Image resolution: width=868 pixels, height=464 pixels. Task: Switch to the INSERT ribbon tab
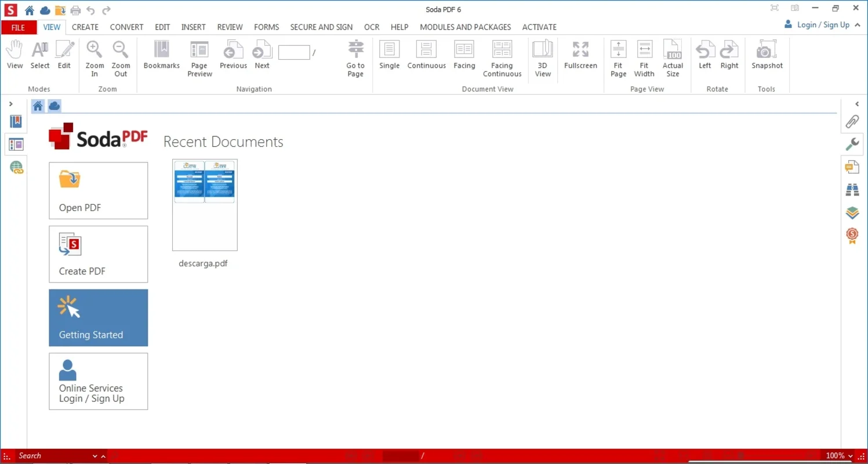point(194,27)
